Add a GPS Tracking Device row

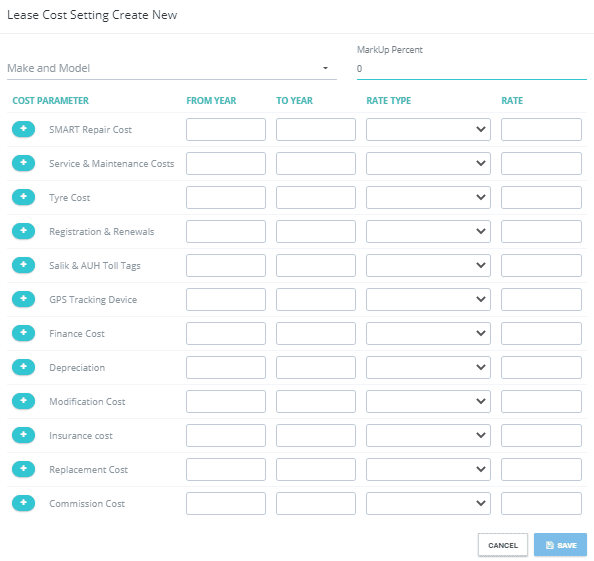(x=23, y=299)
